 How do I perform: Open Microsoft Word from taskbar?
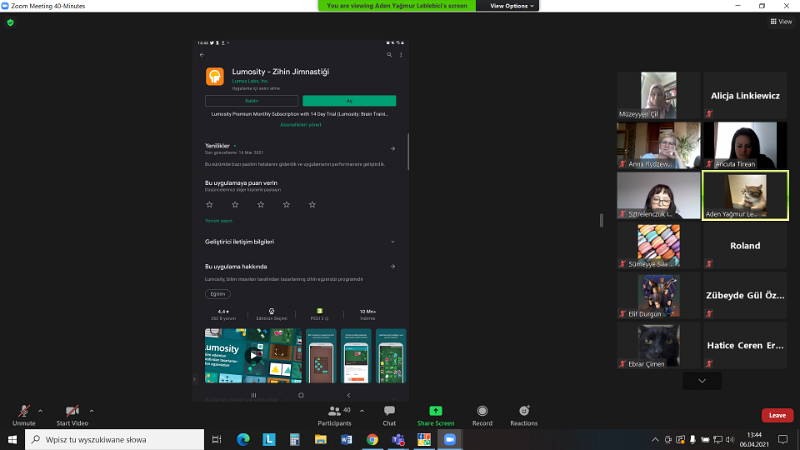346,439
